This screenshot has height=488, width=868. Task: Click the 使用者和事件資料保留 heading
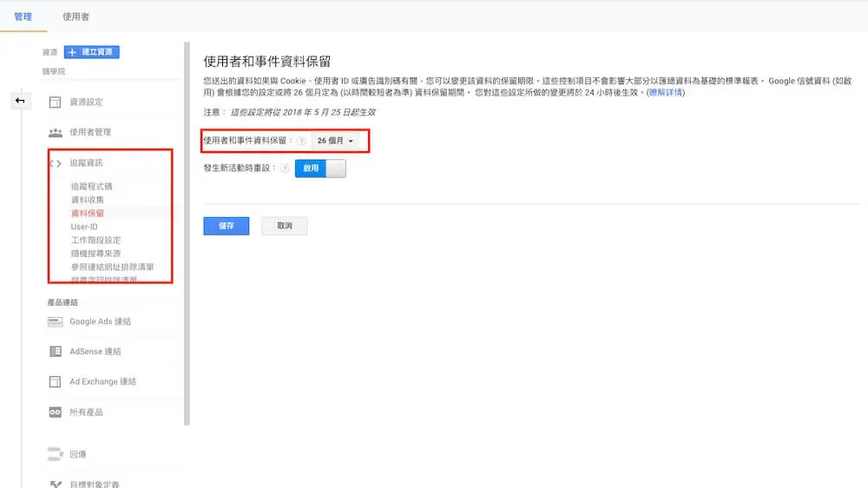pos(266,62)
